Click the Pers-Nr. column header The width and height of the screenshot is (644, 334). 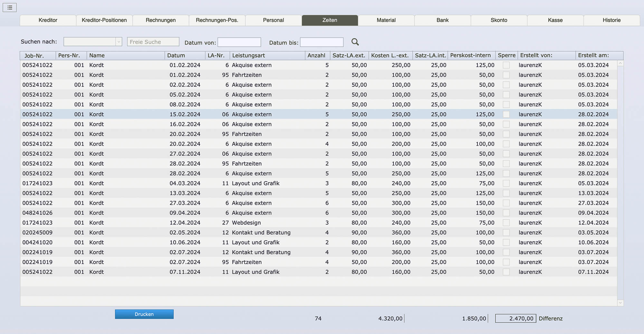[71, 55]
